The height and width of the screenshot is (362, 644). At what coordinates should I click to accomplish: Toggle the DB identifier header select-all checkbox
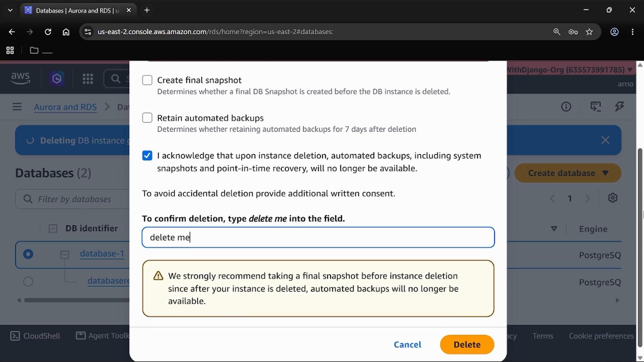(x=53, y=229)
